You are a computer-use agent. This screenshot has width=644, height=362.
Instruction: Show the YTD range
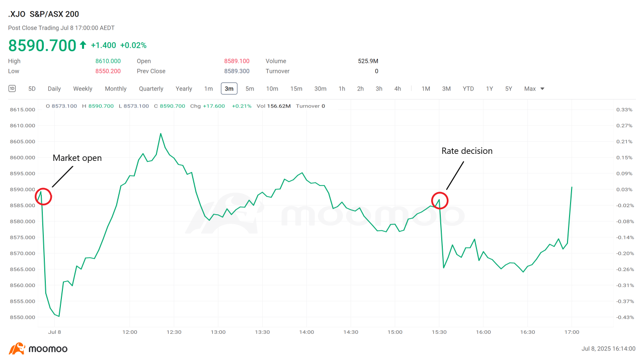(x=468, y=88)
